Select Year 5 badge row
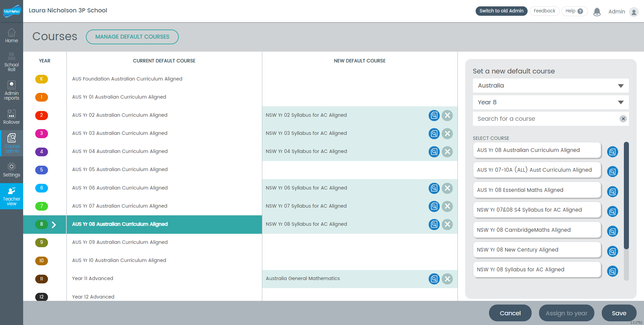Screen dimensions: 644x325 [42, 170]
